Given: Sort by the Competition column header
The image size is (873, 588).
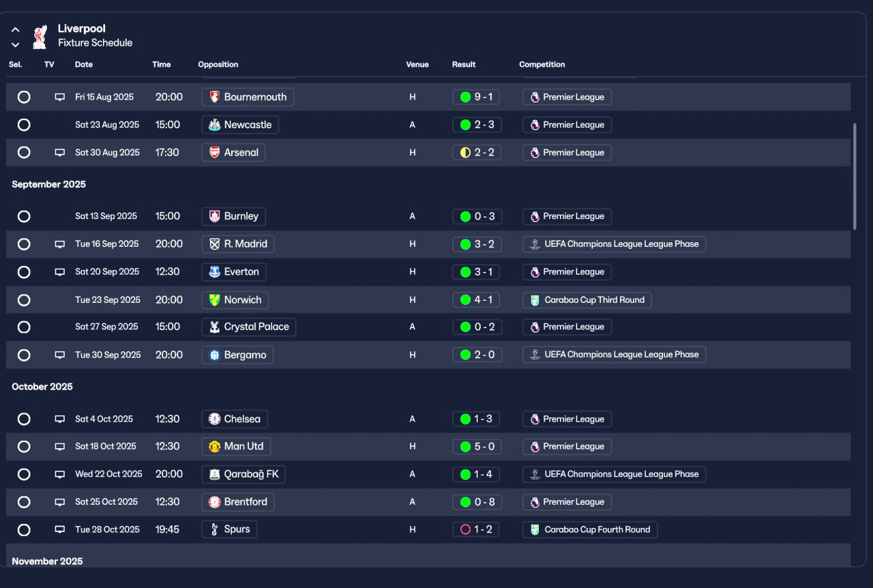Looking at the screenshot, I should [542, 65].
